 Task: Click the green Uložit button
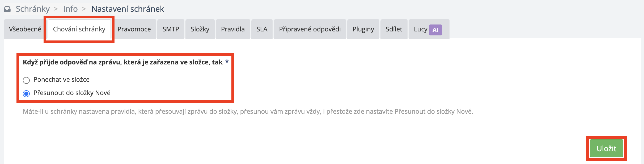[x=607, y=148]
